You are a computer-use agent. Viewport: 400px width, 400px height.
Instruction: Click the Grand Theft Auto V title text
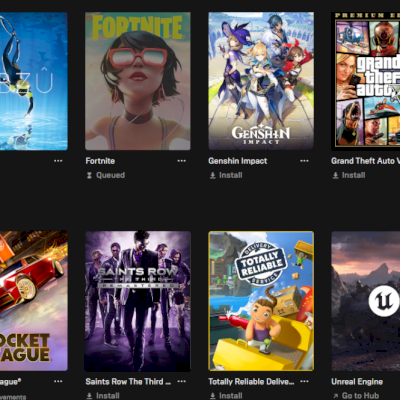click(366, 161)
